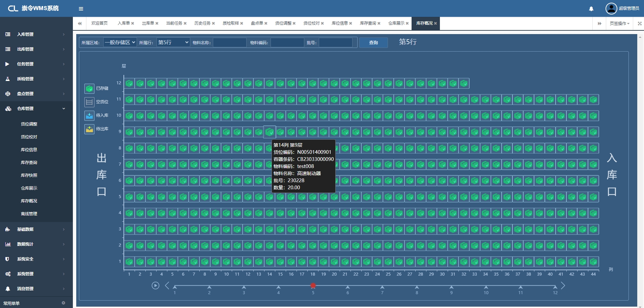The image size is (644, 308).
Task: Open 货位校对 in the sidebar
Action: [x=29, y=137]
